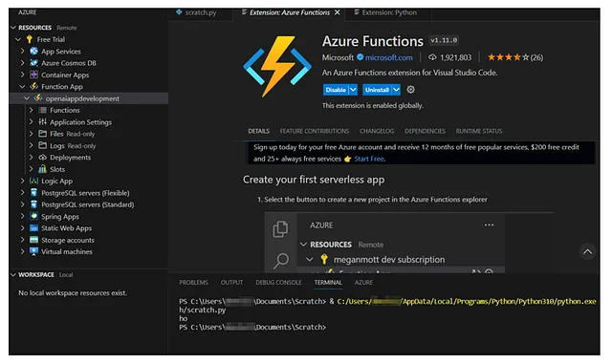Collapse the Free Trial subscription node

click(18, 39)
